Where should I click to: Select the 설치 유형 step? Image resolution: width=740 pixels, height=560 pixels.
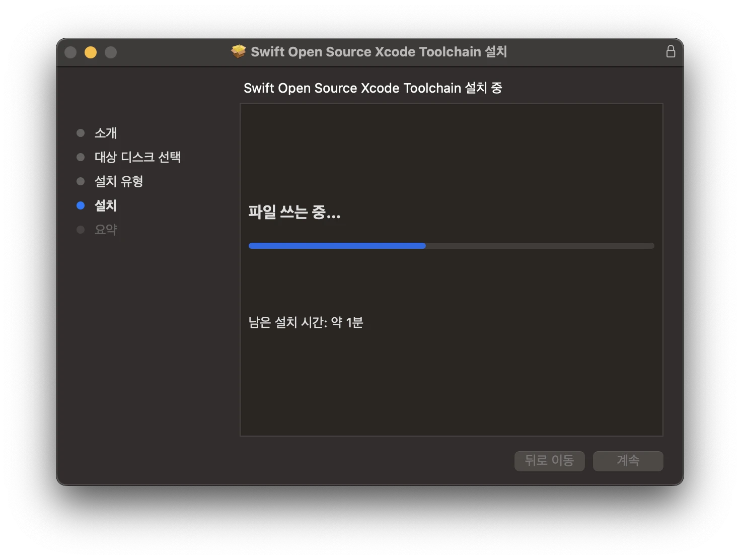click(119, 181)
